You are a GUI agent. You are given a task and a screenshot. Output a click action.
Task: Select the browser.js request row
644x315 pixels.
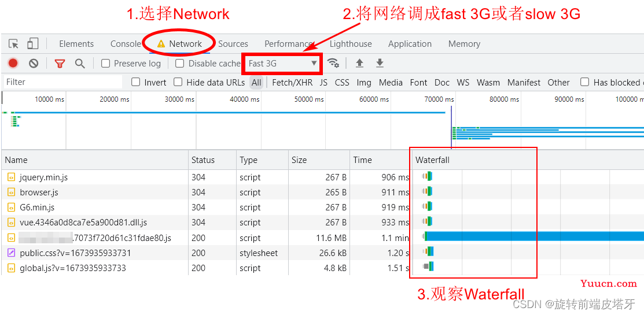coord(322,192)
